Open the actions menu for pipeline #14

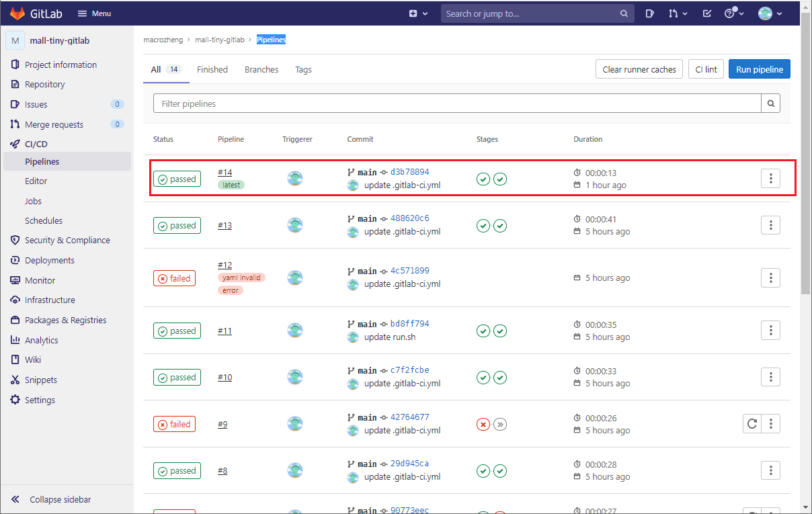pyautogui.click(x=770, y=178)
